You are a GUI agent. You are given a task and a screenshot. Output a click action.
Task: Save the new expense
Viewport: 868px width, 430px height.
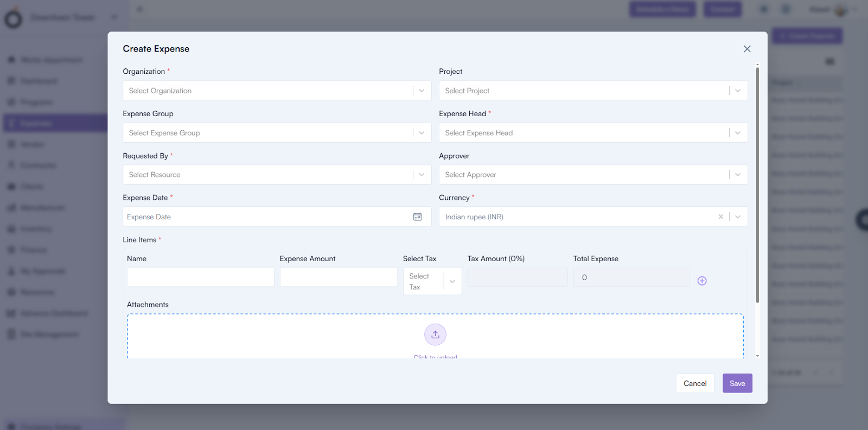click(x=737, y=383)
